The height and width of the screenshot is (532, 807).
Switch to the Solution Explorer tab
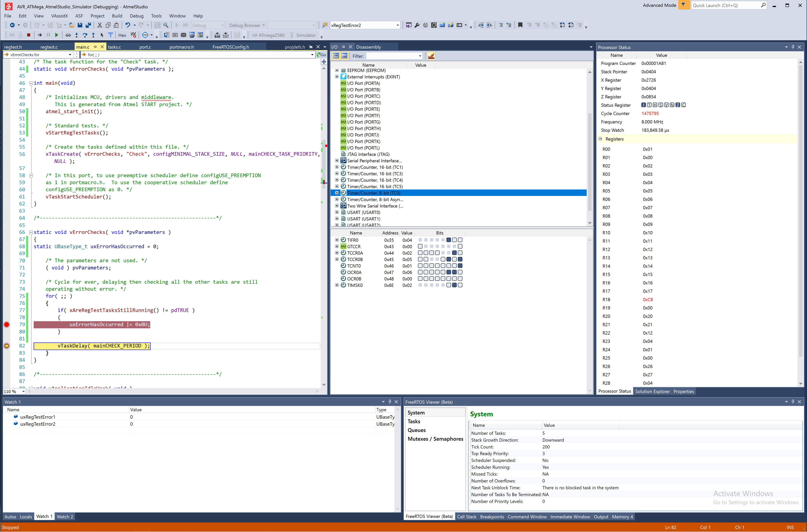point(652,392)
